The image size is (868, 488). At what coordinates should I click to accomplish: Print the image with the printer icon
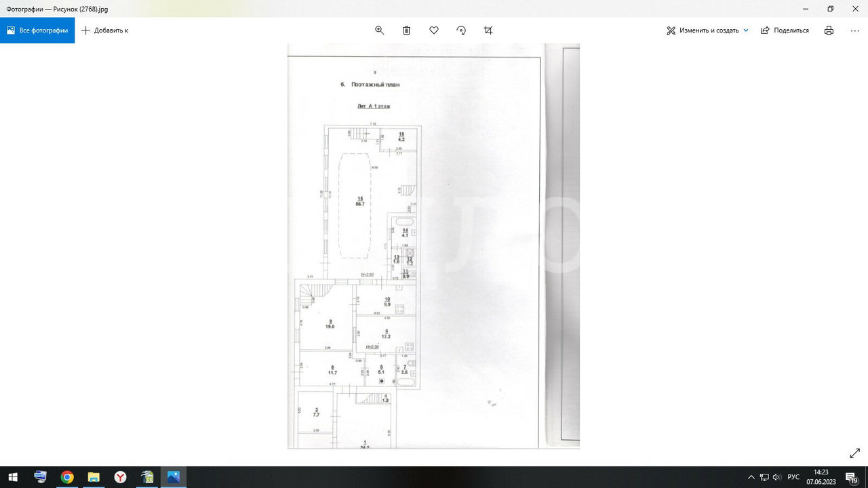[829, 30]
